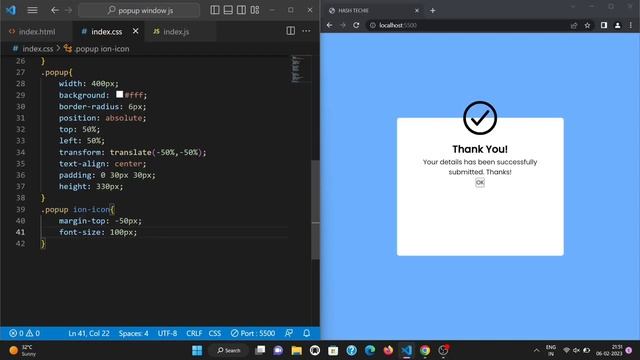Toggle the browser side panel icon
Screen dimensions: 640x360
point(604,25)
